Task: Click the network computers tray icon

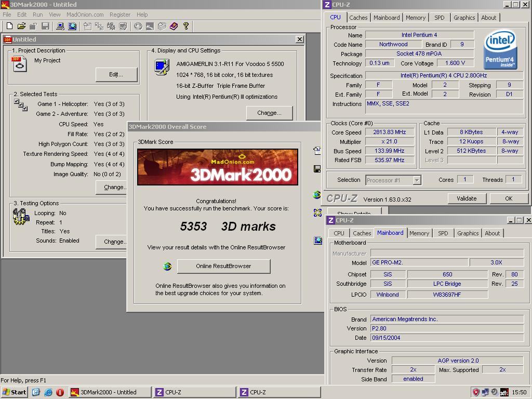Action: (485, 393)
